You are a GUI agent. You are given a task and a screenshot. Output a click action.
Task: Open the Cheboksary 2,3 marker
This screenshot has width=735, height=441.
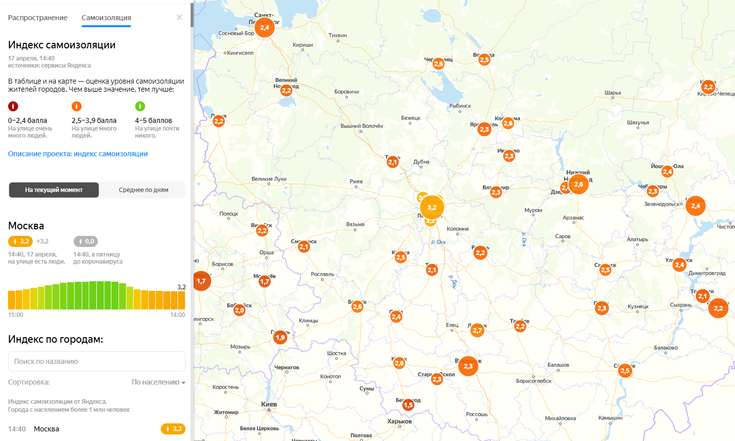coord(652,191)
